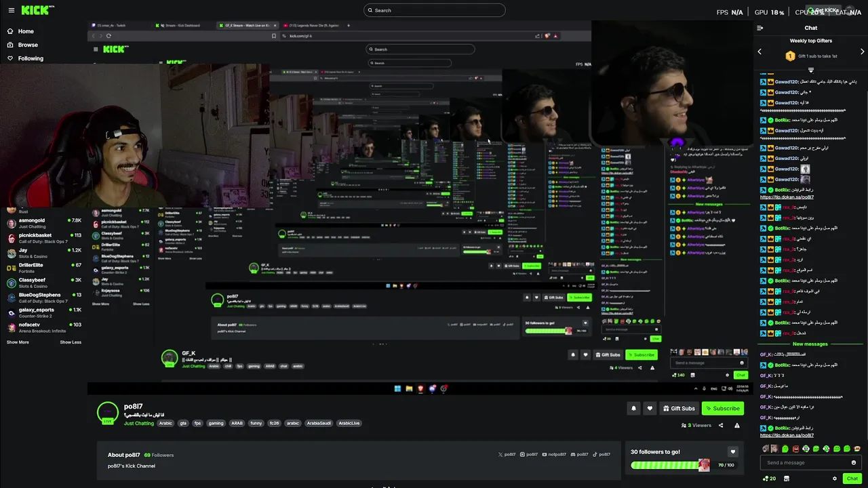Open File Explorer in the streamed taskbar
This screenshot has height=488, width=868.
pyautogui.click(x=409, y=388)
